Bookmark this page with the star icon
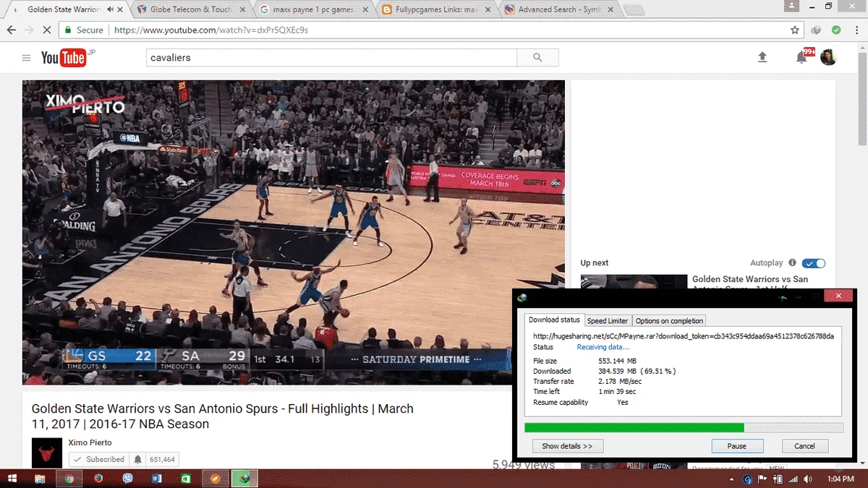The width and height of the screenshot is (868, 488). (795, 30)
